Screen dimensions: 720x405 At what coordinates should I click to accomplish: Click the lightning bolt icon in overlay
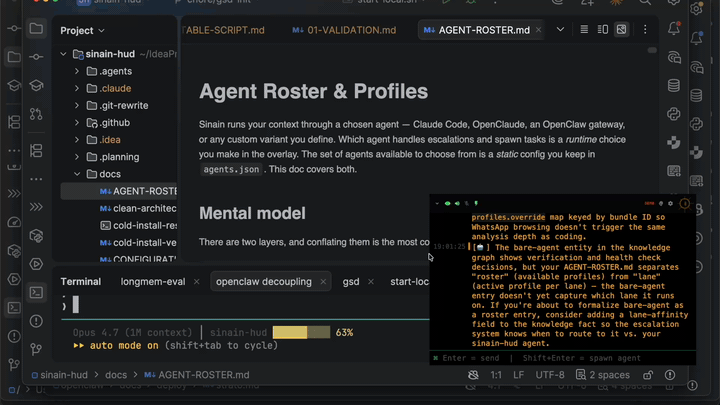476,203
